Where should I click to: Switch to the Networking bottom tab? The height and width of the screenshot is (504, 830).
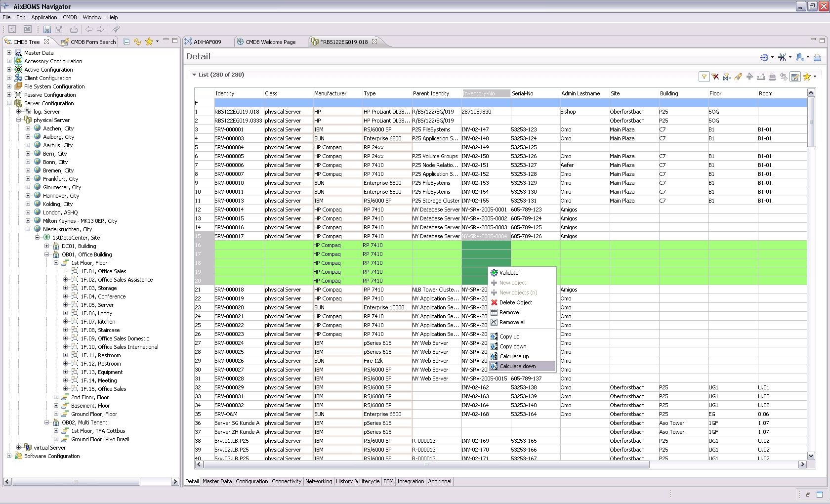click(x=319, y=481)
